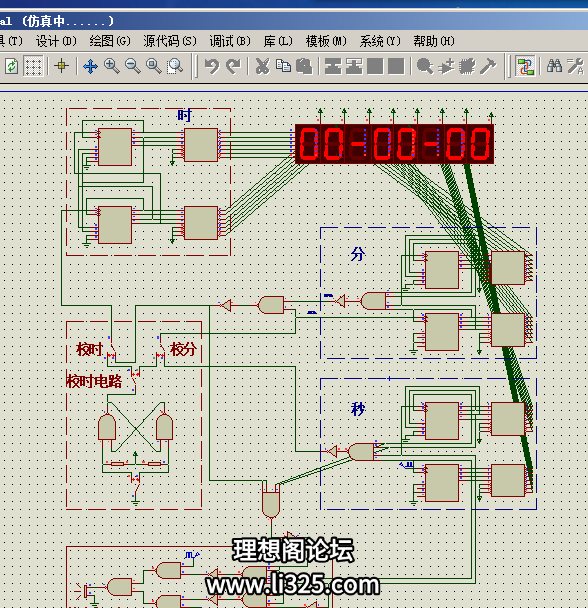Open the 库(L) menu

click(278, 41)
